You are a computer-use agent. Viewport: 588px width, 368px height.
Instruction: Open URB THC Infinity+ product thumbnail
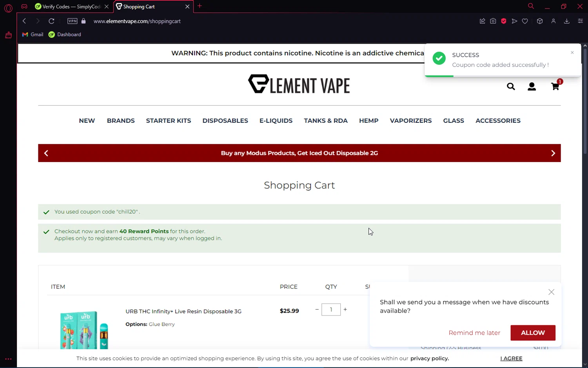click(x=84, y=330)
